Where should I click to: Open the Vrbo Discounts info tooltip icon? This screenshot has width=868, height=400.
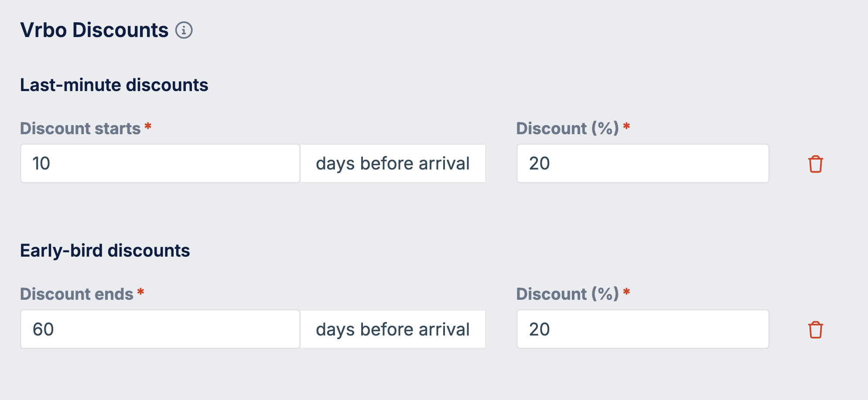tap(184, 31)
